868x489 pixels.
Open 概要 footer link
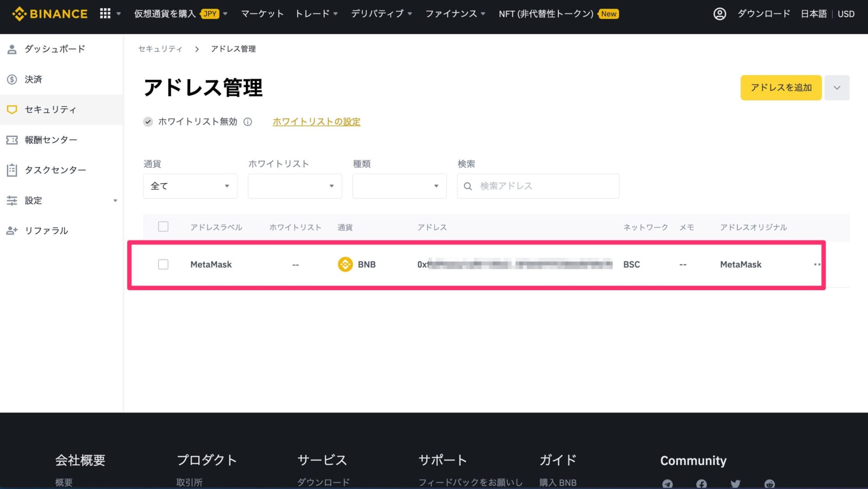point(64,483)
